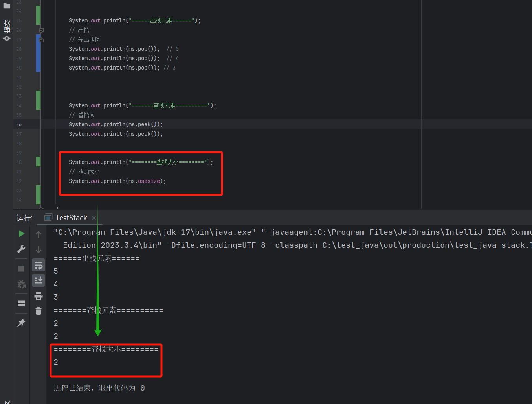Click the comment line '// 看栈顶'
The height and width of the screenshot is (404, 532).
point(81,115)
